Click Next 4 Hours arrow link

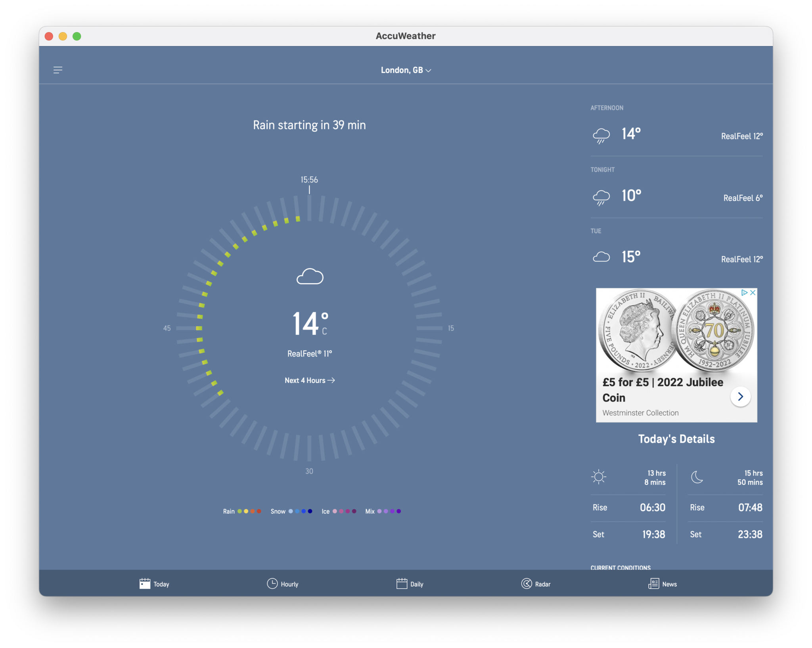308,380
